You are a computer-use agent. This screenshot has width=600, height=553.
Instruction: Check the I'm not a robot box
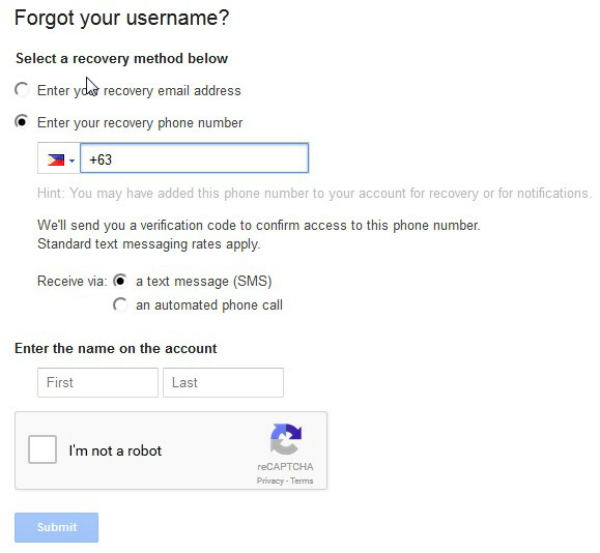click(x=42, y=449)
